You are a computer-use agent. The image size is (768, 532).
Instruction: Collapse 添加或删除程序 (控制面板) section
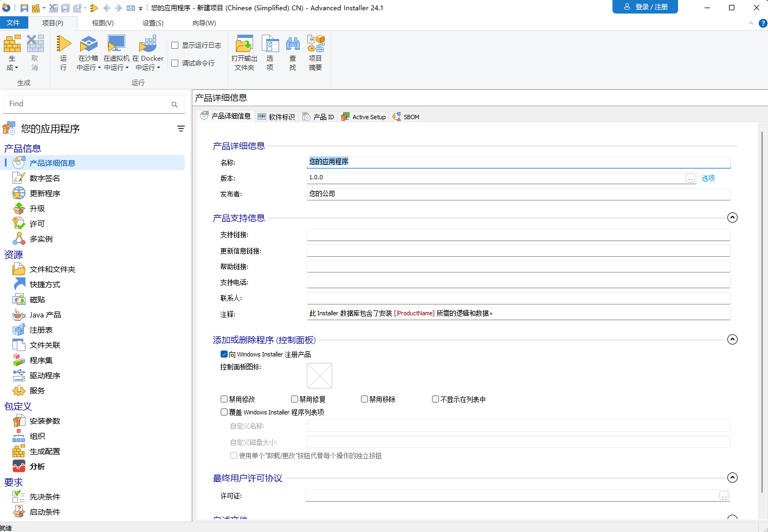click(x=732, y=340)
